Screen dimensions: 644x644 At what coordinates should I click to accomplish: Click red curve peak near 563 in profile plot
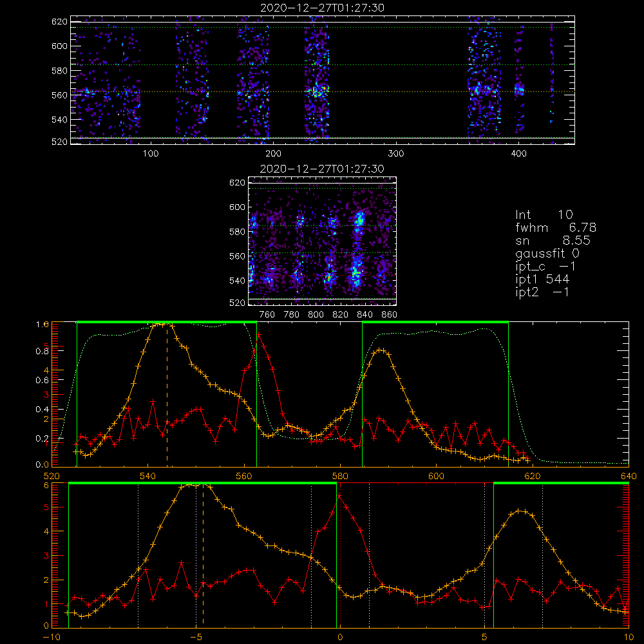click(x=259, y=336)
